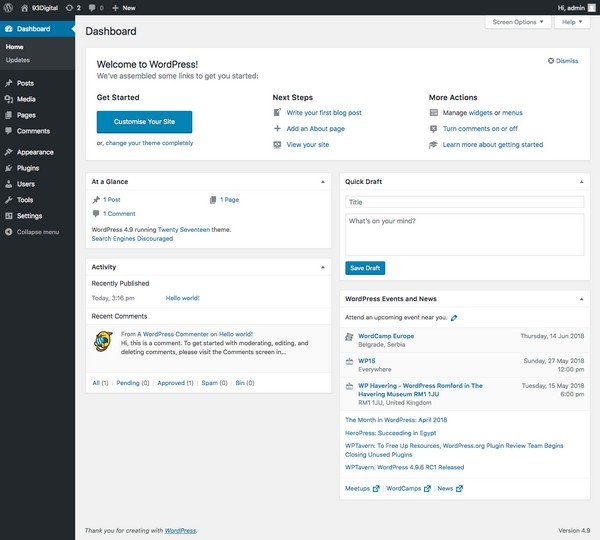Image resolution: width=600 pixels, height=540 pixels.
Task: Click the widgets icon beside Manage widgets
Action: point(434,113)
